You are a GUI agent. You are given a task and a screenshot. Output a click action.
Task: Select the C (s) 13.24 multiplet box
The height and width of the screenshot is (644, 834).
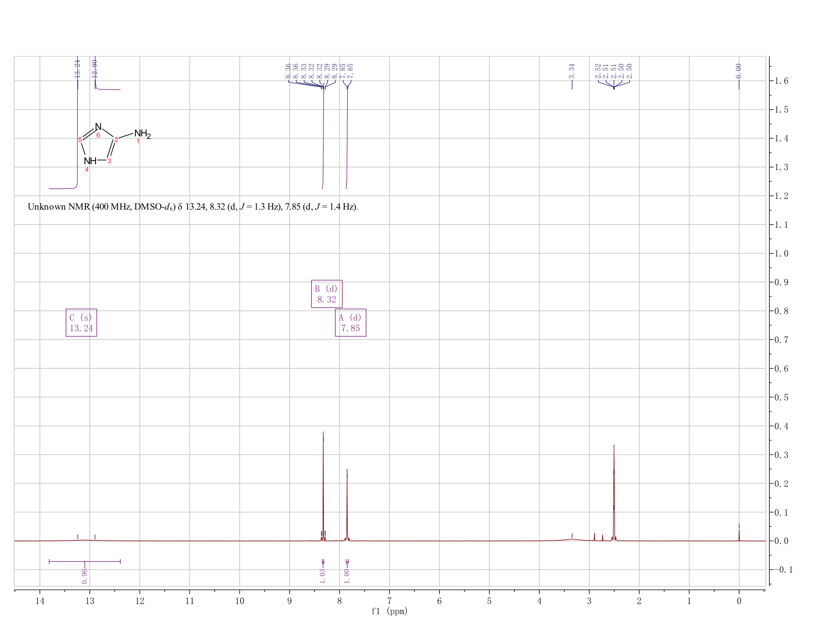[81, 322]
